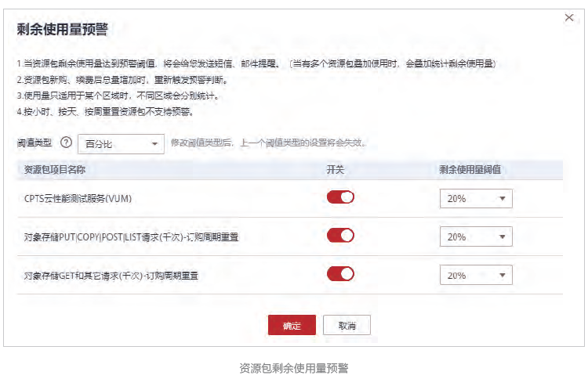Click the 开关 column header
Image resolution: width=588 pixels, height=379 pixels.
coord(335,169)
